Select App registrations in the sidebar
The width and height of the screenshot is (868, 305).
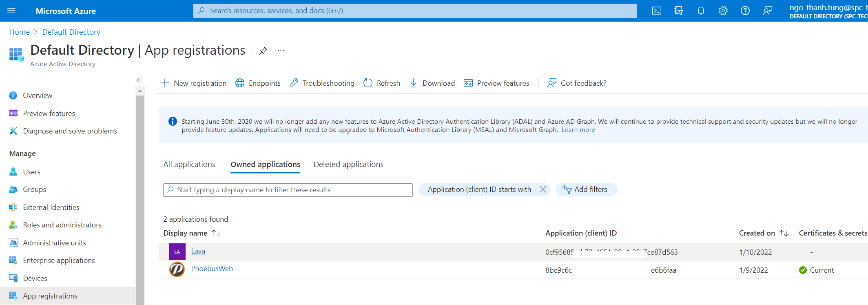point(68,296)
